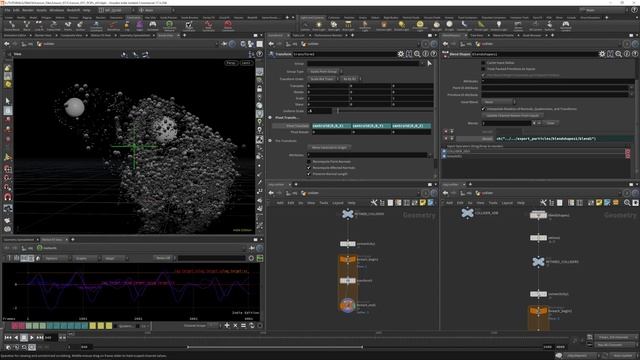The width and height of the screenshot is (640, 360).
Task: Open the Blend Shapes node gear menu
Action: coord(602,54)
